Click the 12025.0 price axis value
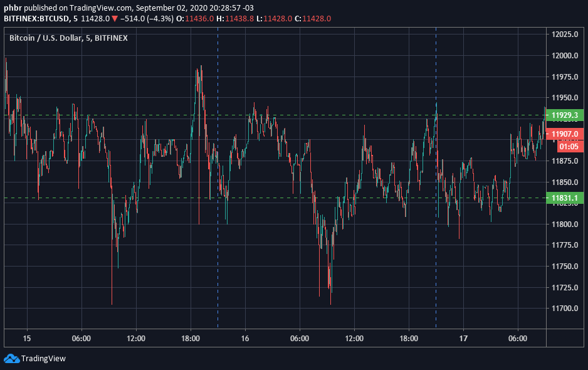The image size is (588, 370). (x=565, y=34)
